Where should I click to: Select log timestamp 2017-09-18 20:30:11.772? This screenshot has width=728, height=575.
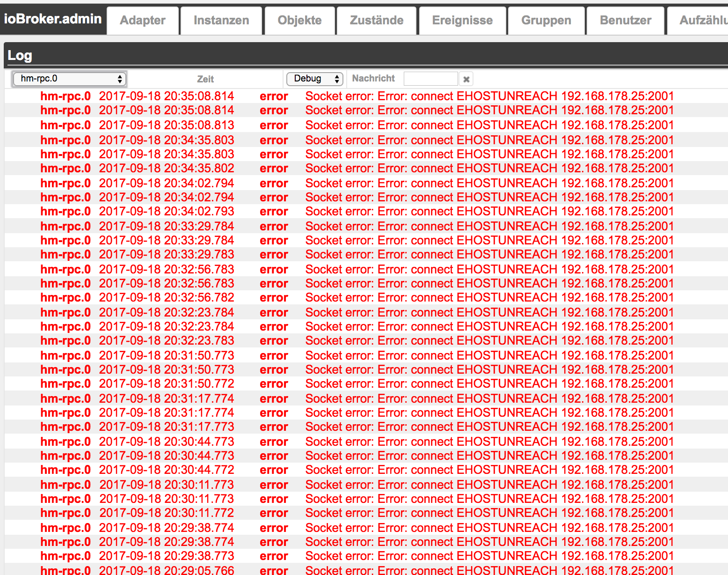tap(167, 513)
